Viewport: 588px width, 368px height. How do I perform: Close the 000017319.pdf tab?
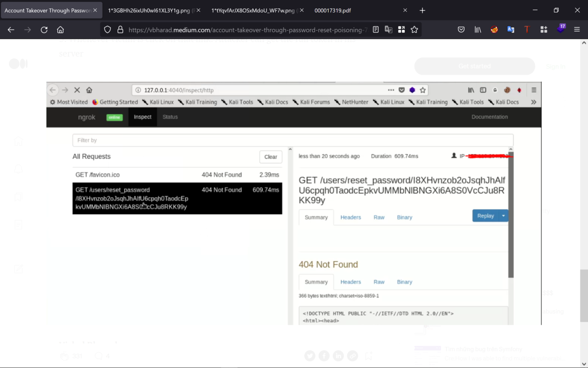tap(405, 10)
